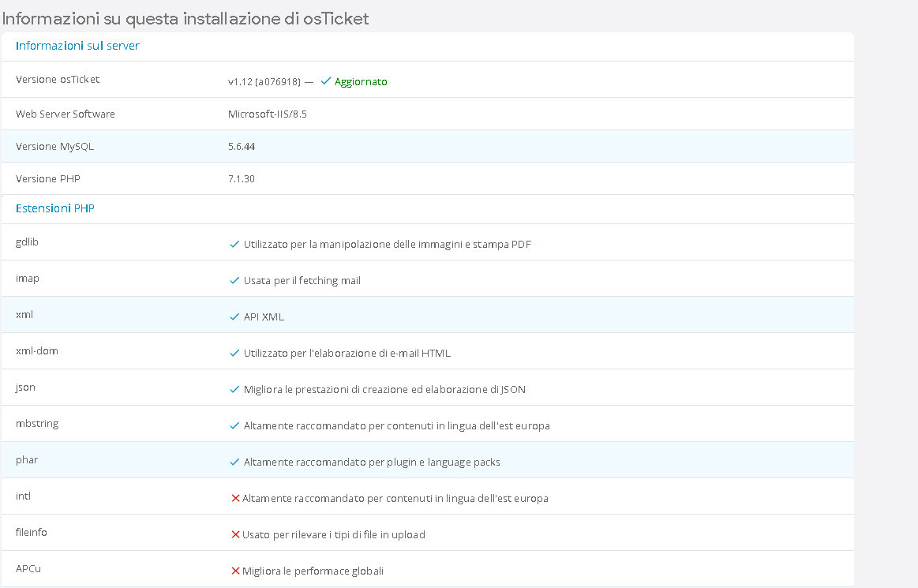Click description 'Utilizzato per la manipolazione delle immagini'
This screenshot has width=918, height=588.
pos(388,244)
